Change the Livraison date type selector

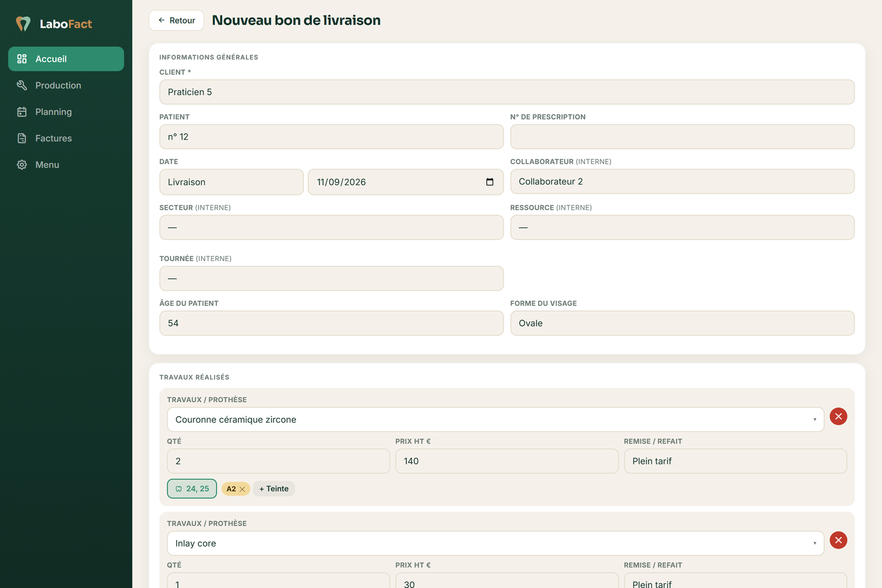click(x=232, y=182)
